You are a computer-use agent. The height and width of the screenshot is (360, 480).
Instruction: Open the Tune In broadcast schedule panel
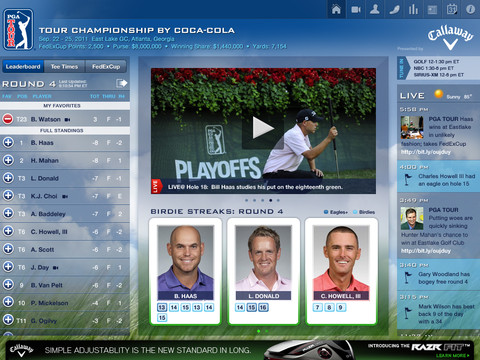(x=438, y=68)
